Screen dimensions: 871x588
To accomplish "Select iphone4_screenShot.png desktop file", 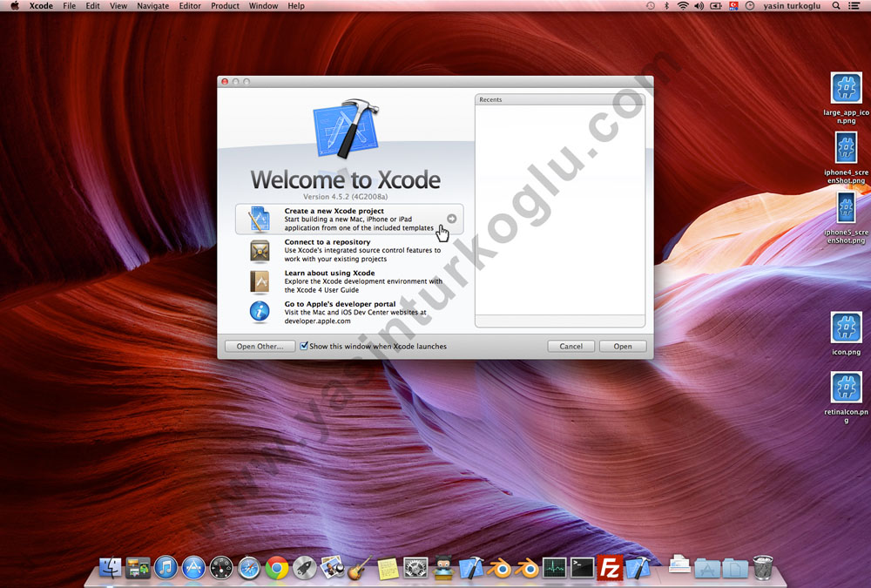I will pyautogui.click(x=846, y=148).
